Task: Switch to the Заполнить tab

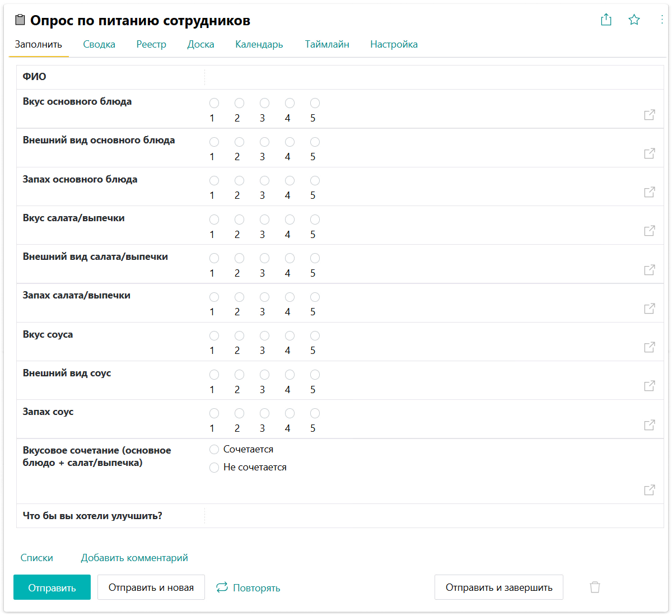Action: point(39,44)
